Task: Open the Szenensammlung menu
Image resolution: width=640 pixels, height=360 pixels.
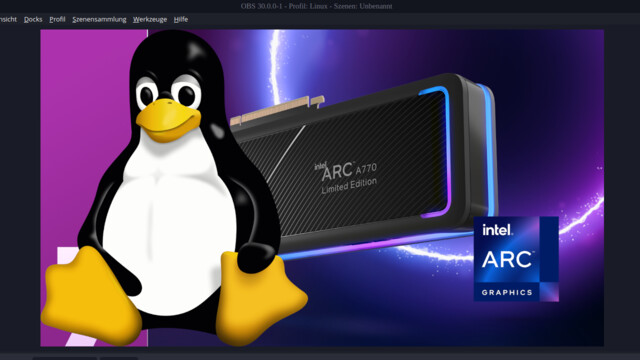Action: click(99, 19)
